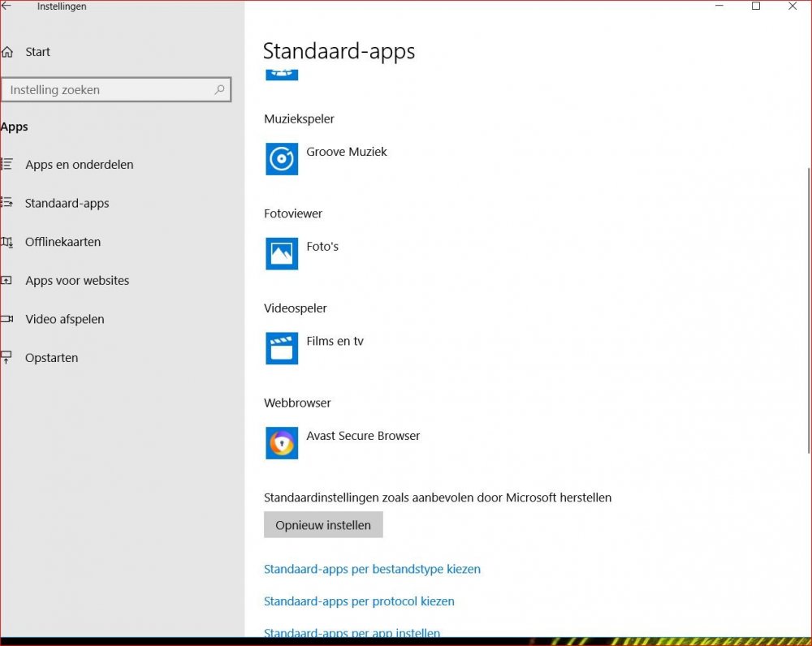The image size is (812, 646).
Task: Close the Instellingen window
Action: click(793, 6)
